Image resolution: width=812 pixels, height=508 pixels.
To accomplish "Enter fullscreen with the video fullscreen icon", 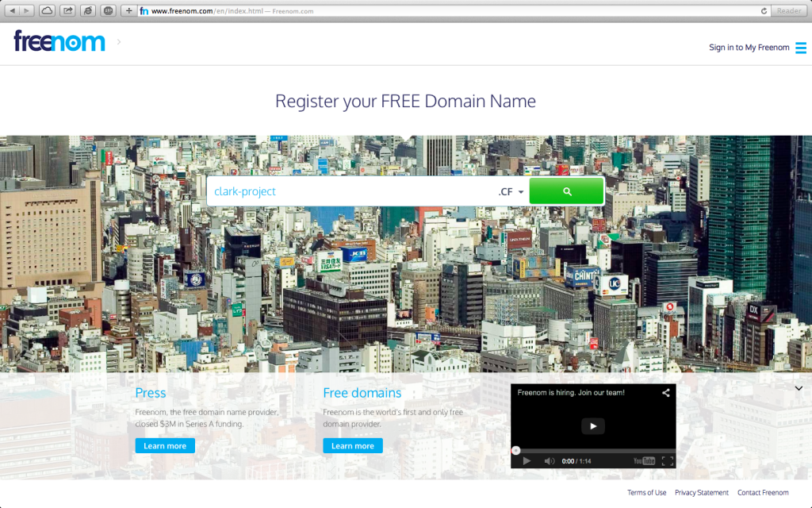I will [x=668, y=461].
